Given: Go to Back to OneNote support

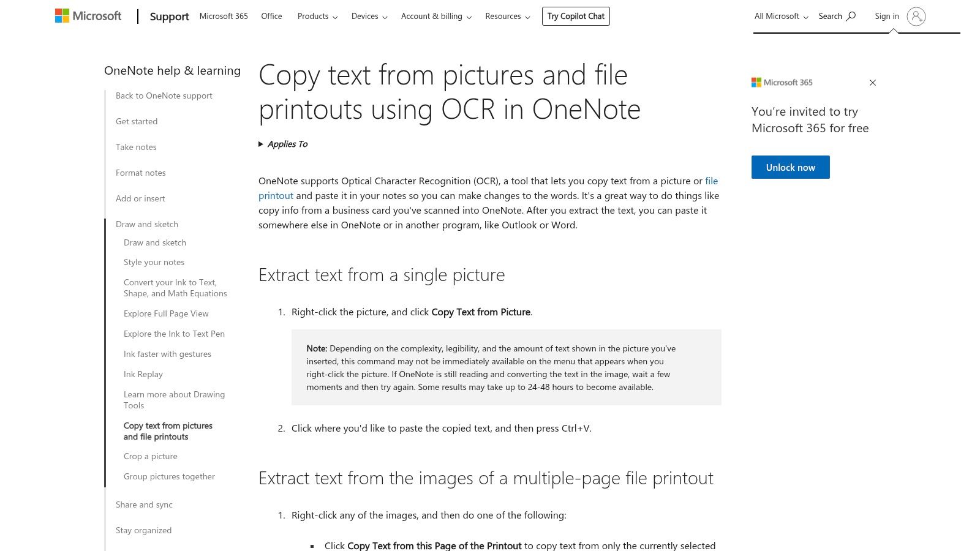Looking at the screenshot, I should [163, 95].
